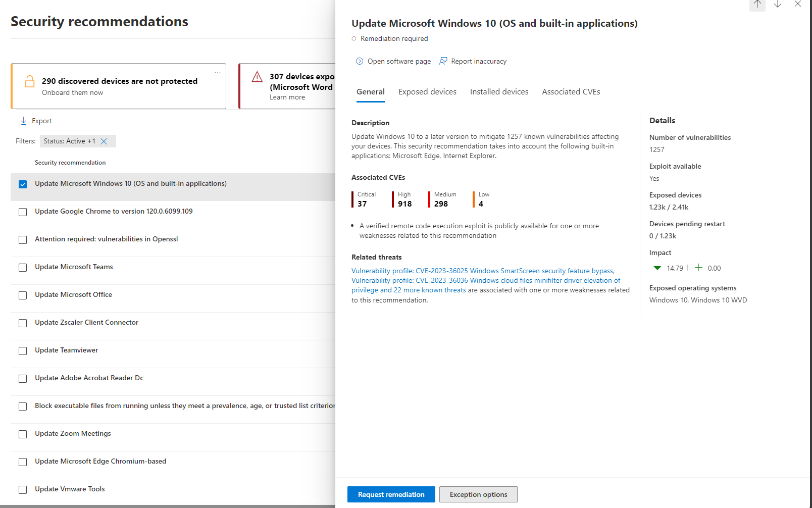Click the 290 discovered devices card title
The height and width of the screenshot is (508, 812).
120,81
